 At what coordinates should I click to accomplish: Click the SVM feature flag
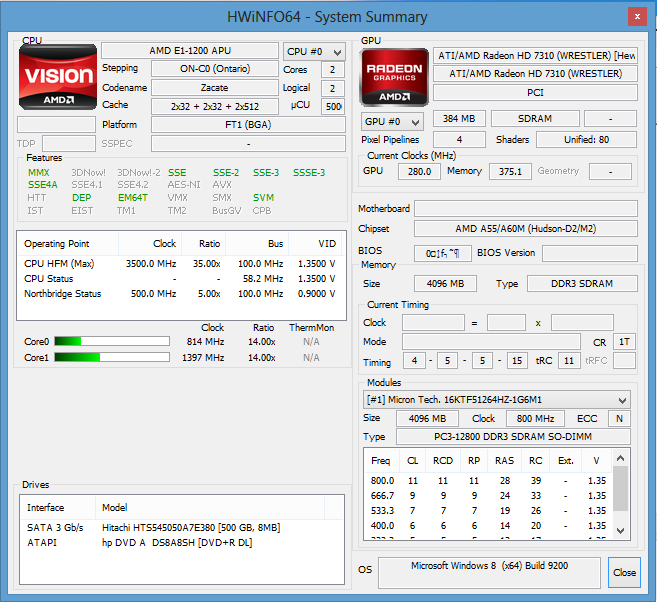[x=263, y=198]
